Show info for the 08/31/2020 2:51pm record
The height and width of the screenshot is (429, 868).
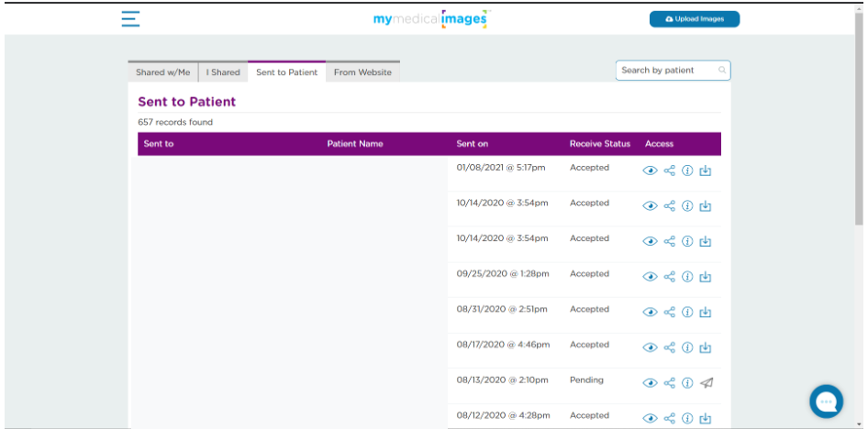click(x=687, y=313)
